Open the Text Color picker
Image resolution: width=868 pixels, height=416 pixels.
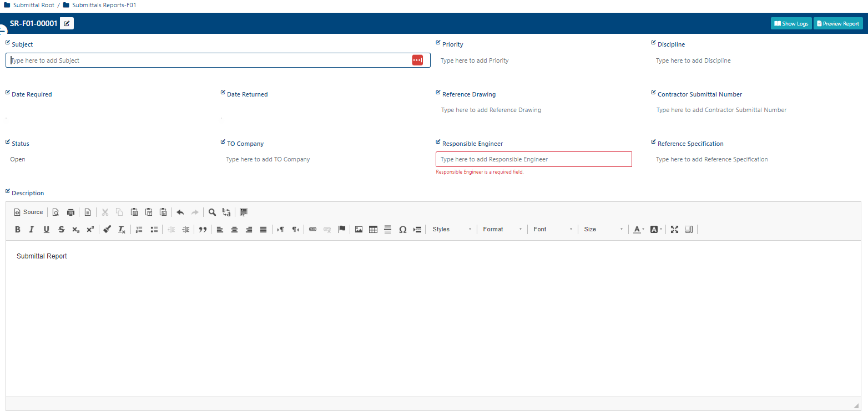click(639, 229)
